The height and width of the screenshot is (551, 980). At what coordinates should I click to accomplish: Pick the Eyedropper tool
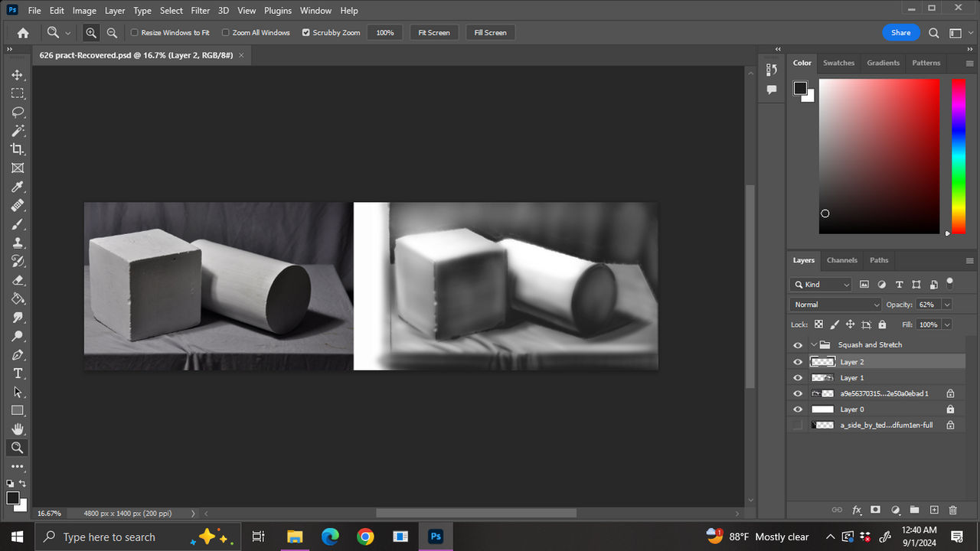(17, 187)
